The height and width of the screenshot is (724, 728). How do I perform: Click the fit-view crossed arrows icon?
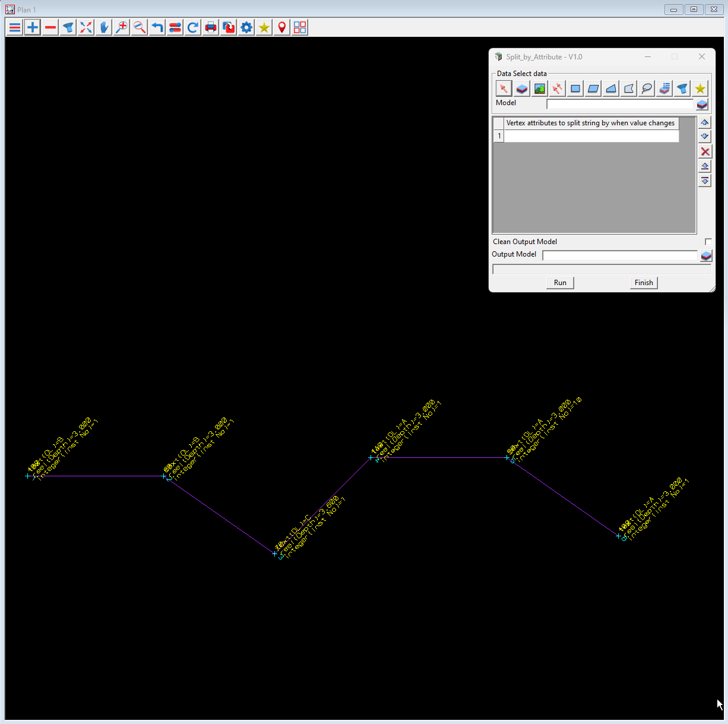(86, 27)
